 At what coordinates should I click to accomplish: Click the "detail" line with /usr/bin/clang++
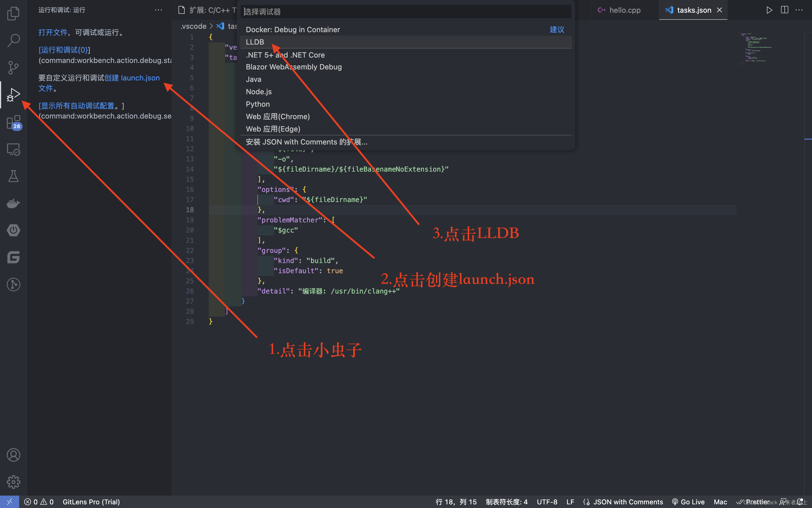click(x=328, y=291)
